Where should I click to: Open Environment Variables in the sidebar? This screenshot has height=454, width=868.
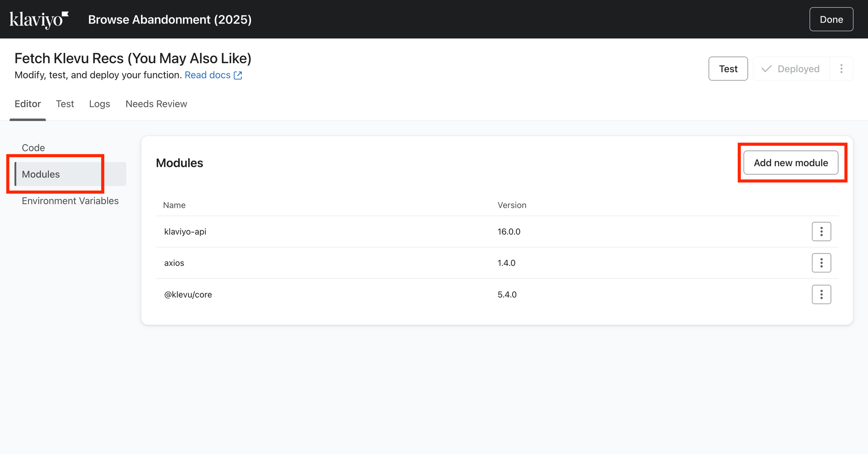pos(70,201)
